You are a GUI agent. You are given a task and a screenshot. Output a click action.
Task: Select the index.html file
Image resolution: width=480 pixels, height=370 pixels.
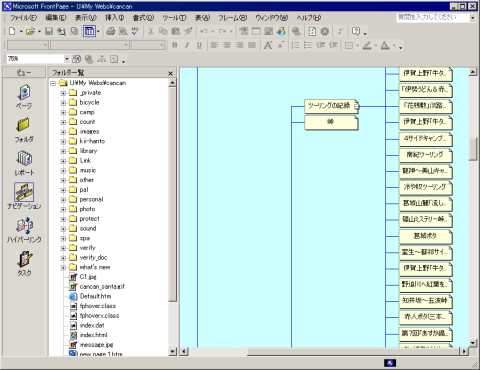pyautogui.click(x=94, y=335)
